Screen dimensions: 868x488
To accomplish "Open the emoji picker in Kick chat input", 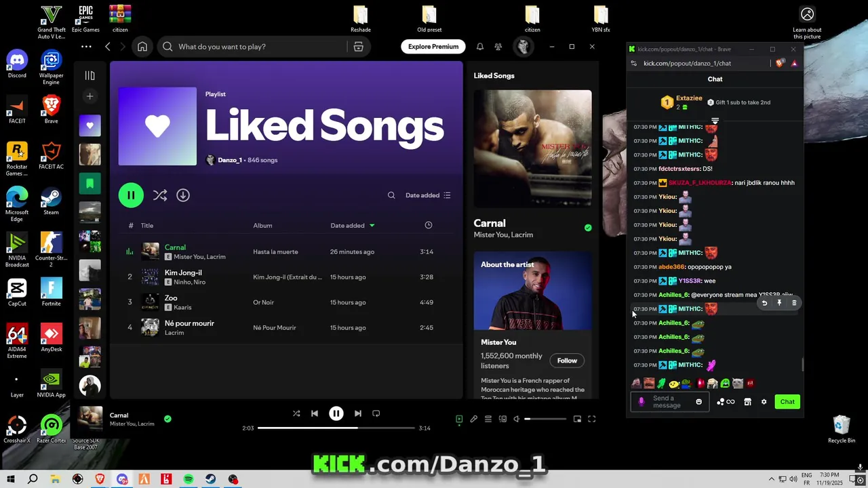I will click(698, 402).
